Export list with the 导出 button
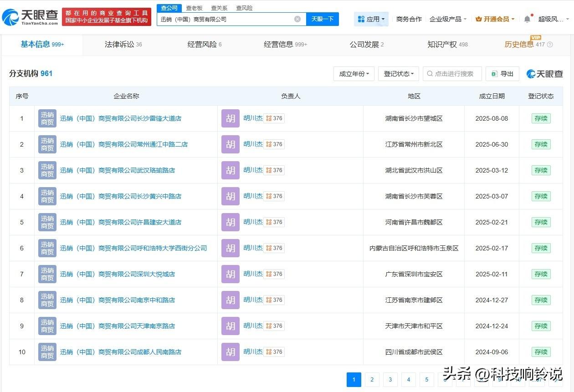 pos(502,74)
